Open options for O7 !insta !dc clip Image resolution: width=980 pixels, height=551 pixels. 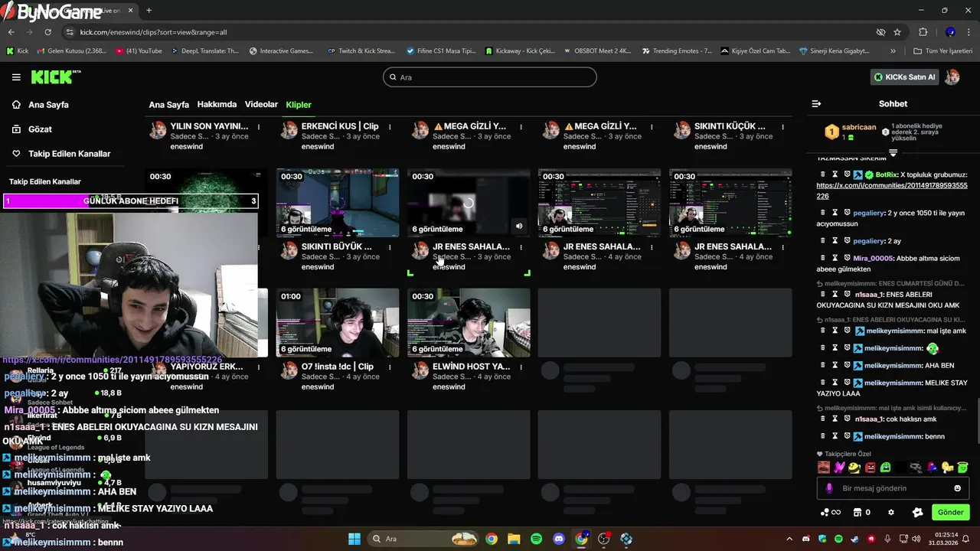390,367
